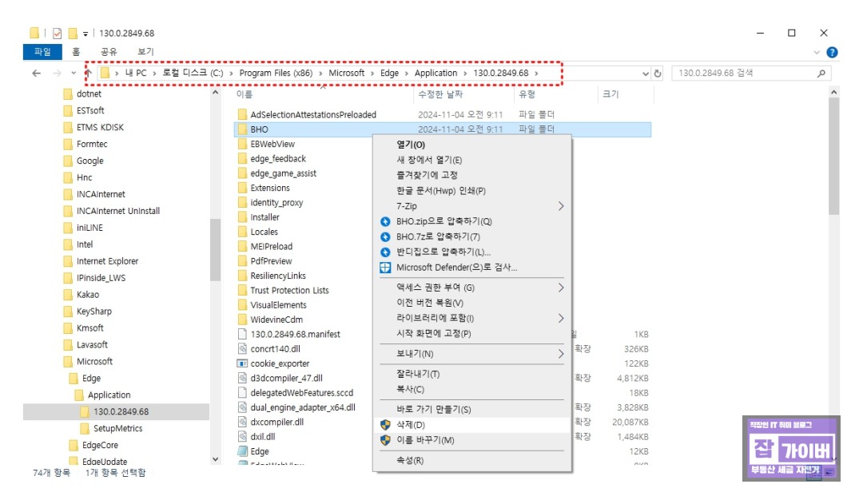Image resolution: width=863 pixels, height=504 pixels.
Task: Choose 한글 문서(Hwp) 인쇄(P)
Action: point(472,191)
